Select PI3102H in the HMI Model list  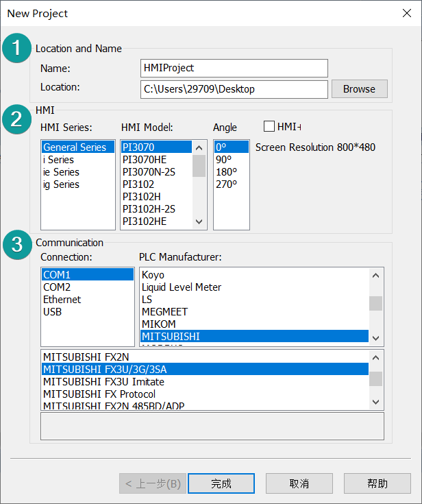[142, 197]
